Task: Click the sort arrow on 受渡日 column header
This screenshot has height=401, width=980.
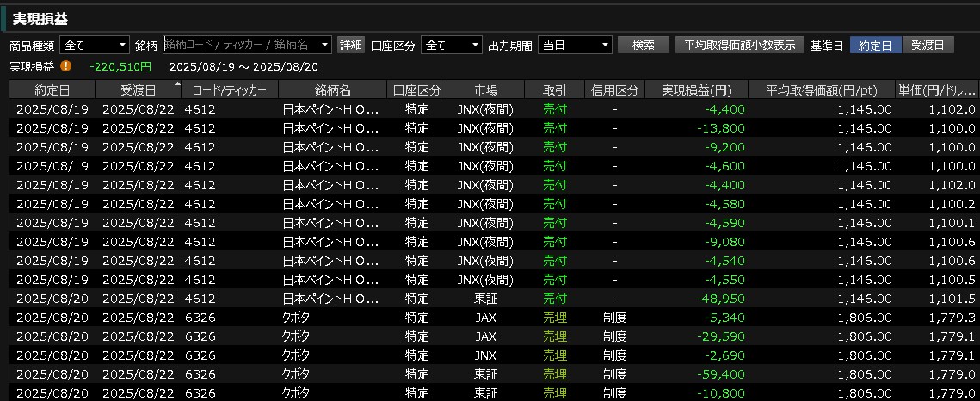Action: pos(177,84)
